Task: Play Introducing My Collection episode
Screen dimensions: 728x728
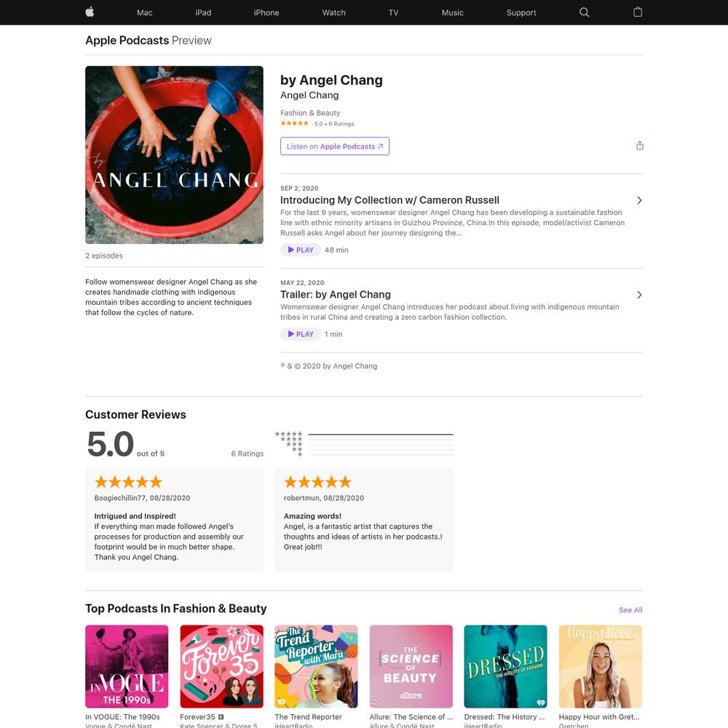Action: click(x=301, y=250)
